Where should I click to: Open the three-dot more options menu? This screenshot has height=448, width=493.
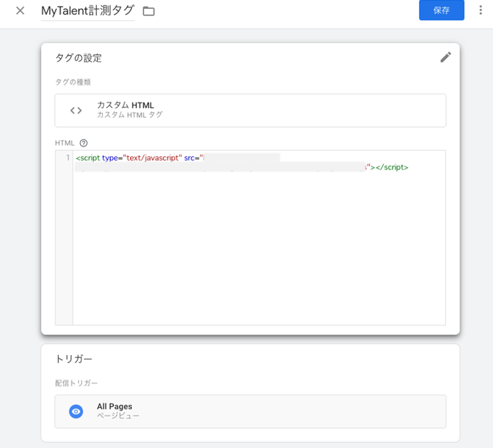[480, 10]
